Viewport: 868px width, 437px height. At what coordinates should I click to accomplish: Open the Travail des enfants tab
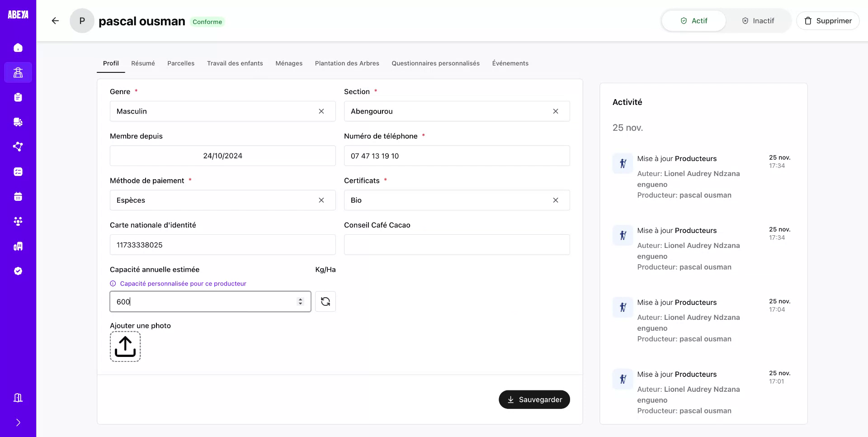point(235,63)
